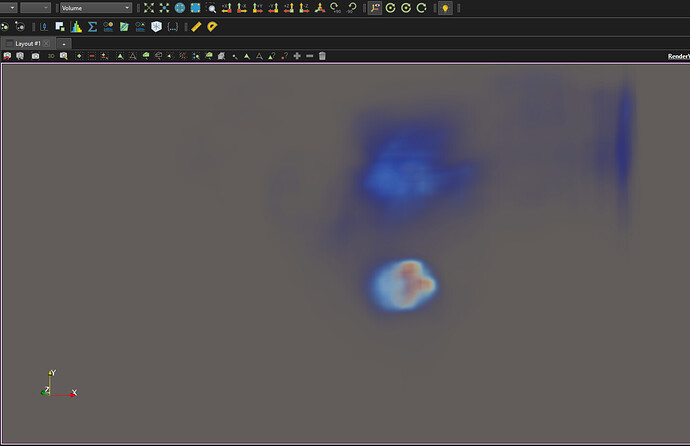The image size is (690, 446).
Task: Click the white hexagon snowflake icon
Action: coord(156,27)
